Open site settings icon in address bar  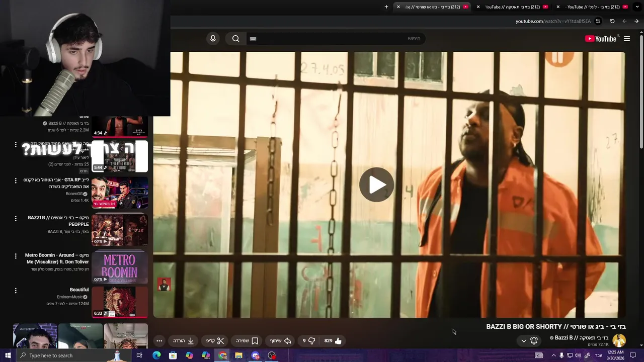click(x=598, y=21)
